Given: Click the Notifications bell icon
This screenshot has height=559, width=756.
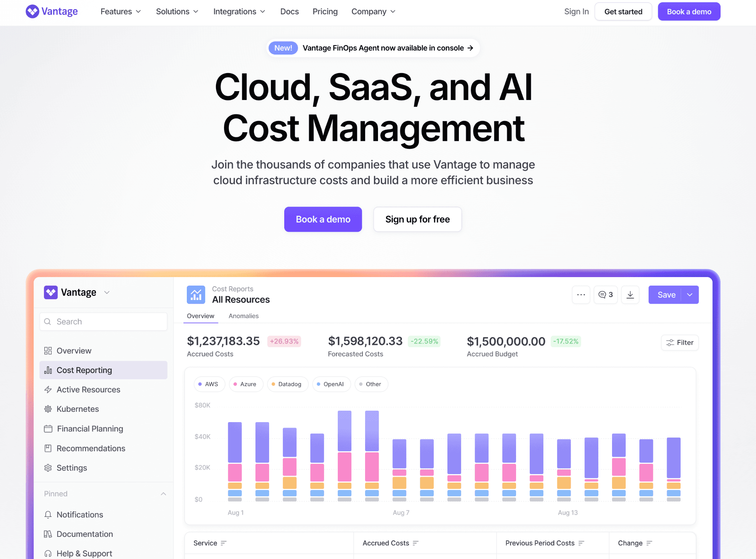Looking at the screenshot, I should (x=48, y=515).
